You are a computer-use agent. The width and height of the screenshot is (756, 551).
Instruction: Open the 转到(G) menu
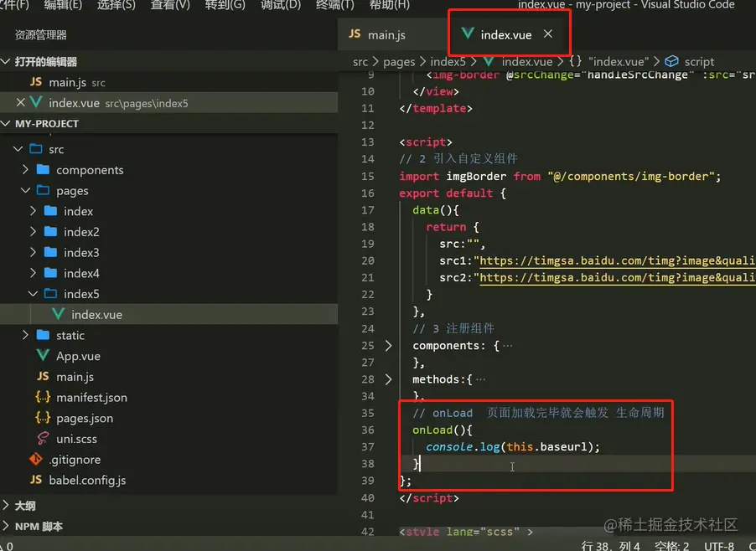(225, 4)
